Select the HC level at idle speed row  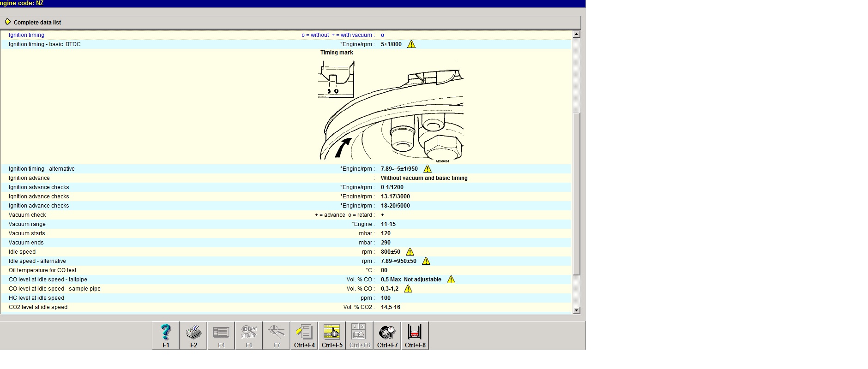(36, 298)
